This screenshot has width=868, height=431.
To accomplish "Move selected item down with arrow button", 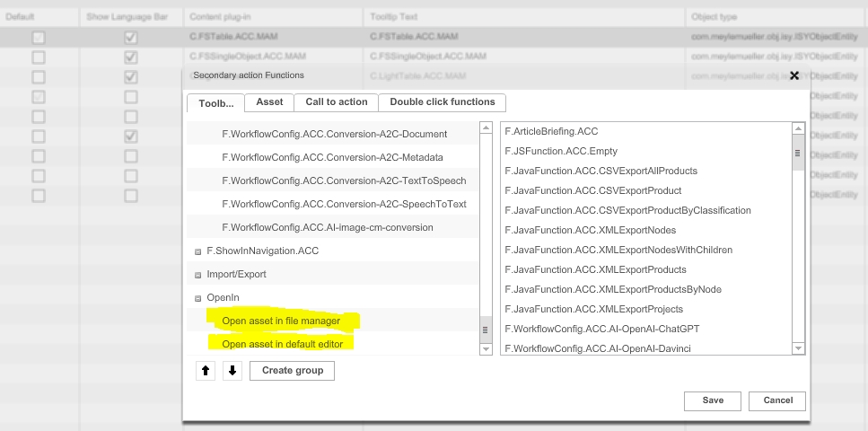I will 232,371.
